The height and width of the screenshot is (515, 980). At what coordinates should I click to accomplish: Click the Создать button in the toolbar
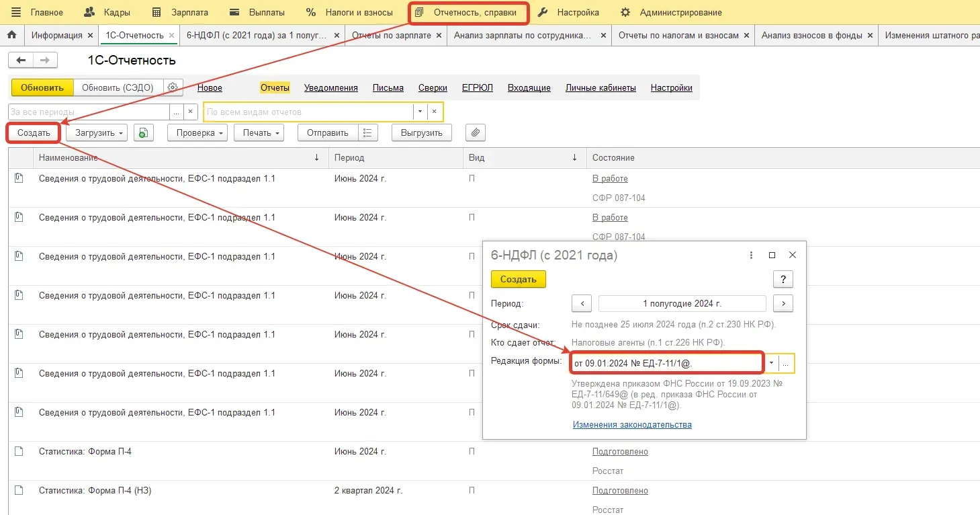click(34, 133)
